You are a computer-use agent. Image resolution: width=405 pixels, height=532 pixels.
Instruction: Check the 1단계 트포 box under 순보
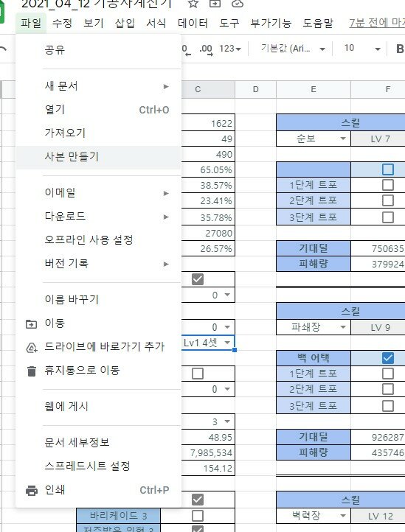point(388,185)
